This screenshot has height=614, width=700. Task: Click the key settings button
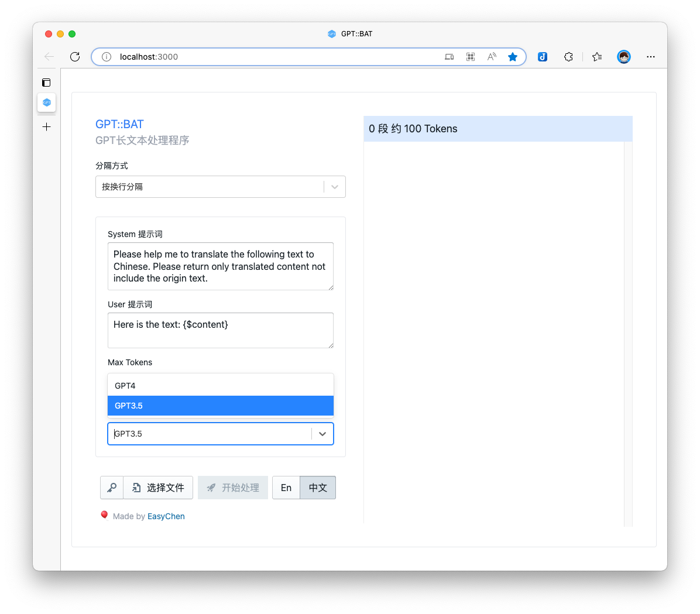point(112,488)
